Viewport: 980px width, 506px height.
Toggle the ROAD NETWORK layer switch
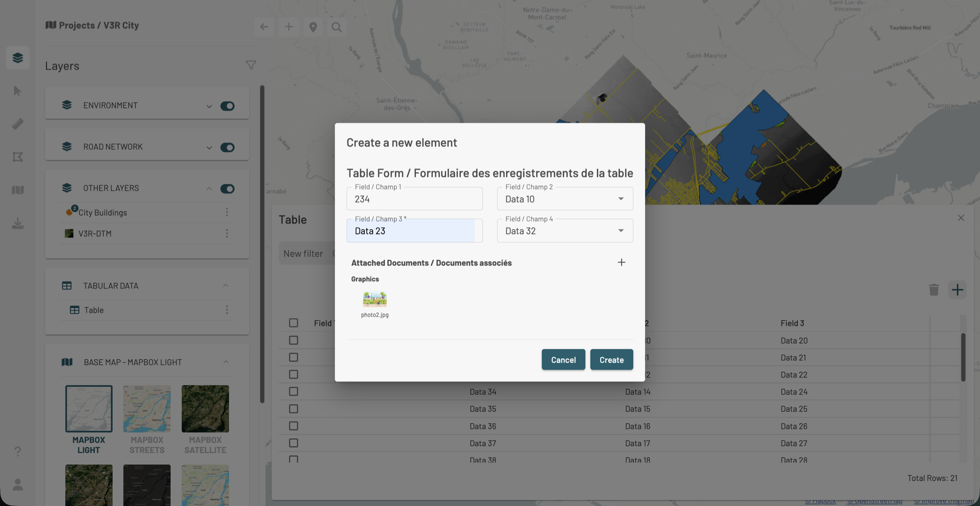click(x=227, y=147)
